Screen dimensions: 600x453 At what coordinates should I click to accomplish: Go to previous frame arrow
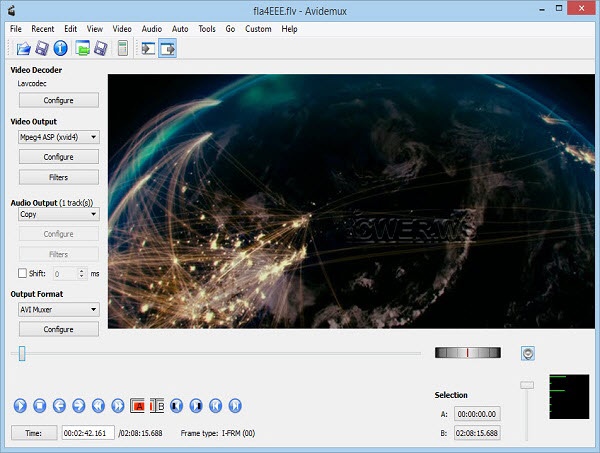(60, 405)
